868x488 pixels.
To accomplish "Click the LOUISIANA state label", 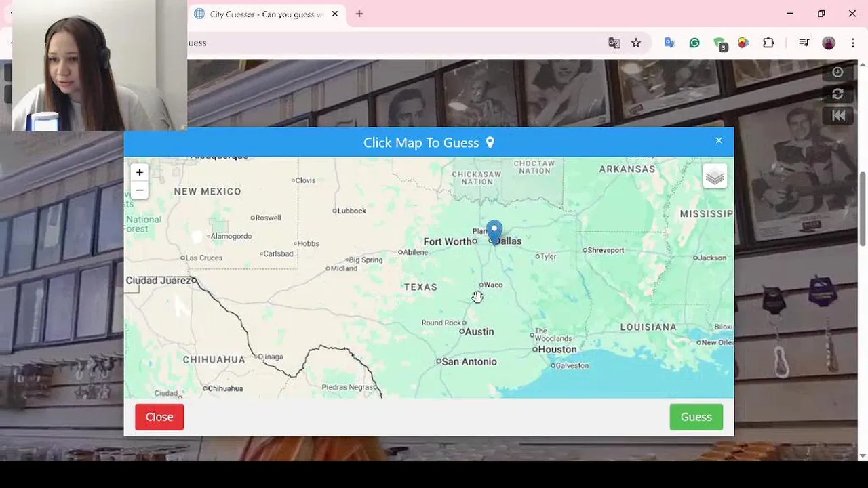I will click(x=648, y=327).
